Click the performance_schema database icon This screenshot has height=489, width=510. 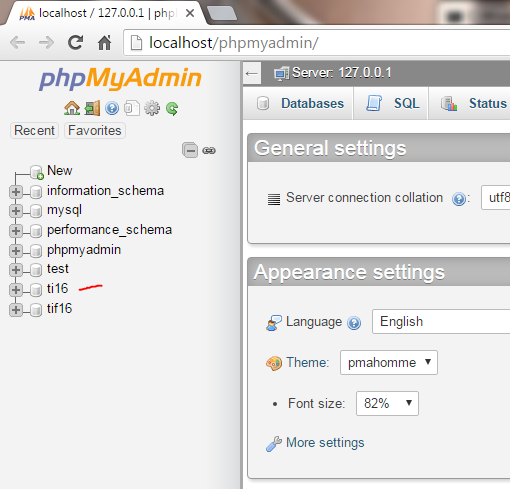36,231
